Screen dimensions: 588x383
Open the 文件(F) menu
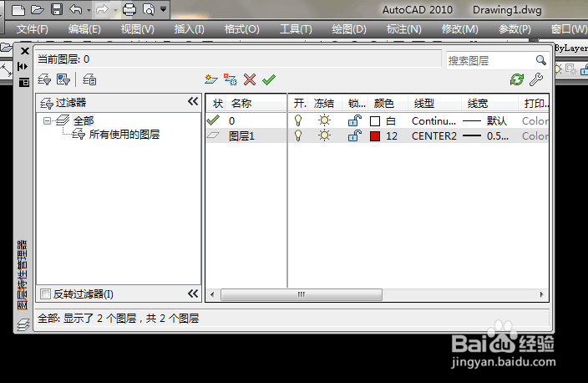coord(33,29)
